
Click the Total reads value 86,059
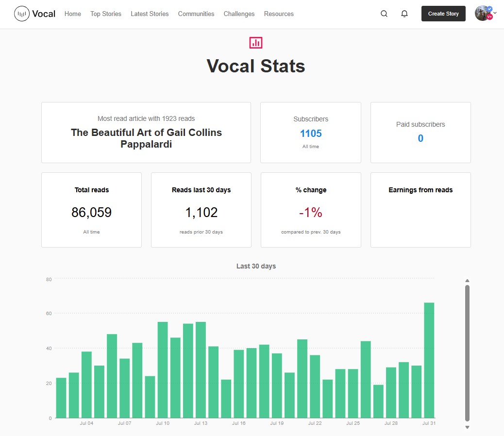(92, 212)
